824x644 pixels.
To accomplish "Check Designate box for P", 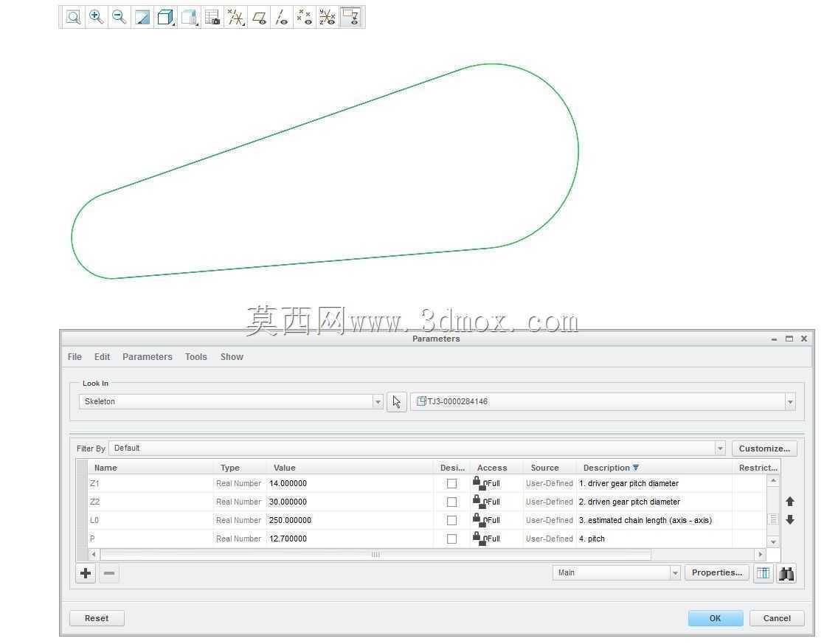I will pos(452,539).
